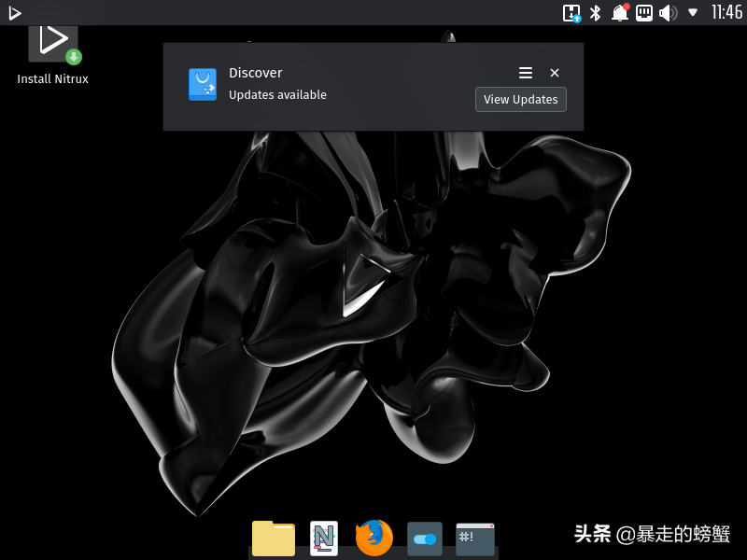Screen dimensions: 747x560
Task: Dismiss the Discover notification with the X
Action: click(x=554, y=73)
